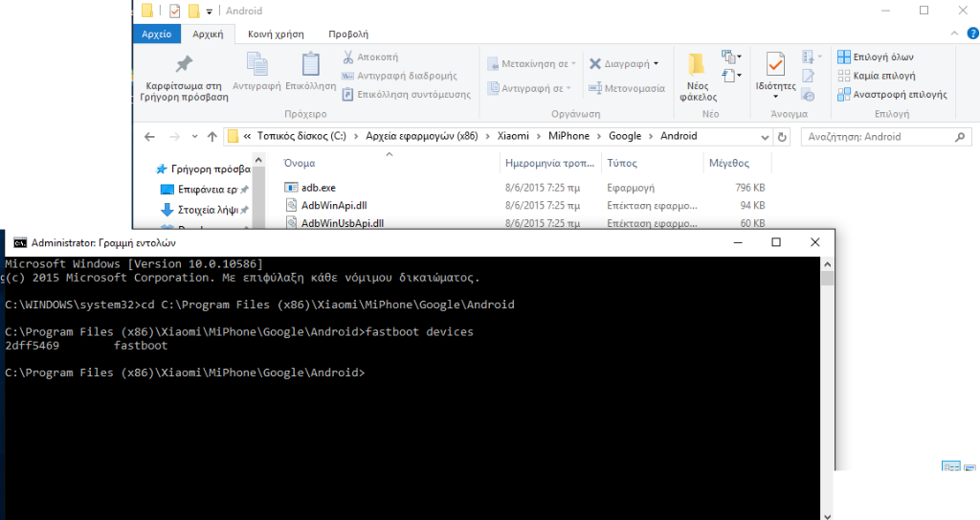
Task: Open the quick access toolbar customize dropdown
Action: [209, 11]
